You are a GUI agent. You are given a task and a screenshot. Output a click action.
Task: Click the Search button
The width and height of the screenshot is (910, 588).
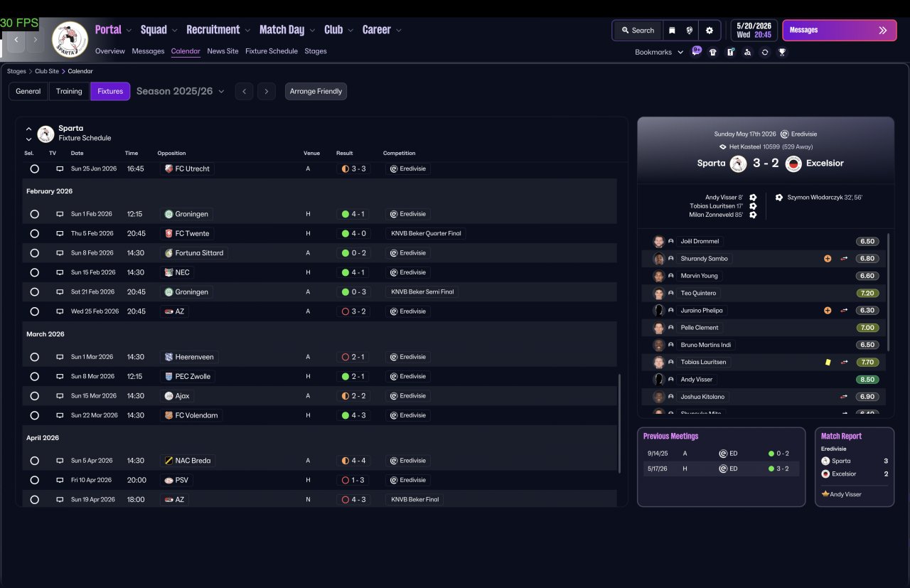[638, 31]
